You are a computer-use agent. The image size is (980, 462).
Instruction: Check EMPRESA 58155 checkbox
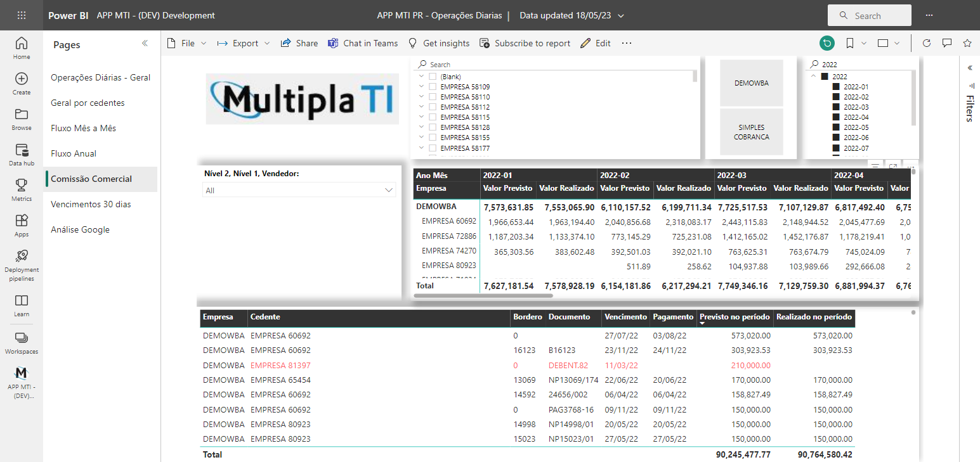click(x=433, y=137)
